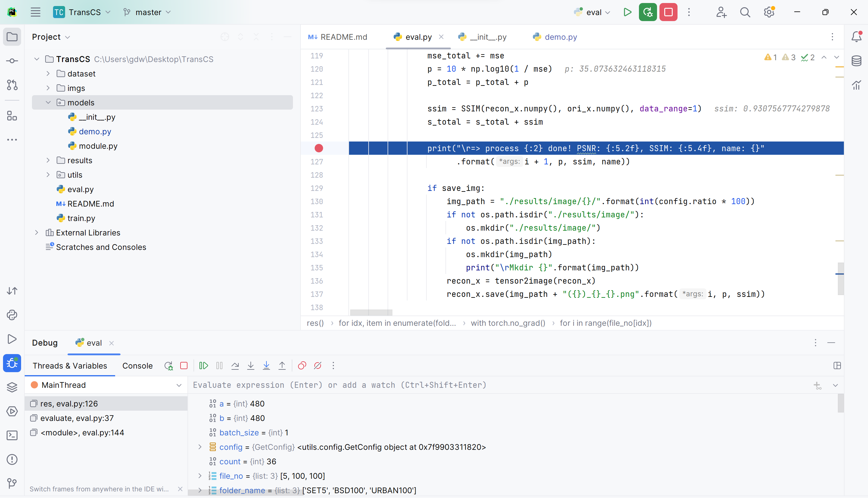Open the Run tool window
868x498 pixels.
tap(12, 339)
